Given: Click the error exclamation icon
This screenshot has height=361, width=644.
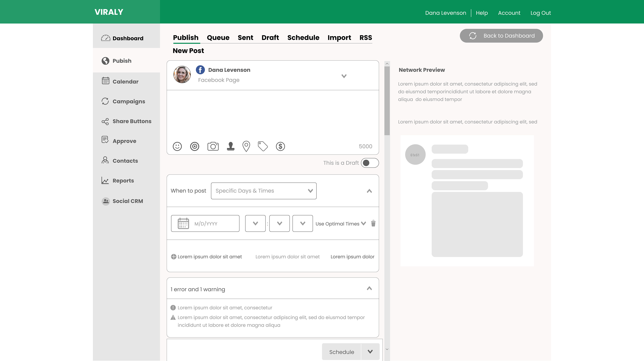Looking at the screenshot, I should [173, 308].
